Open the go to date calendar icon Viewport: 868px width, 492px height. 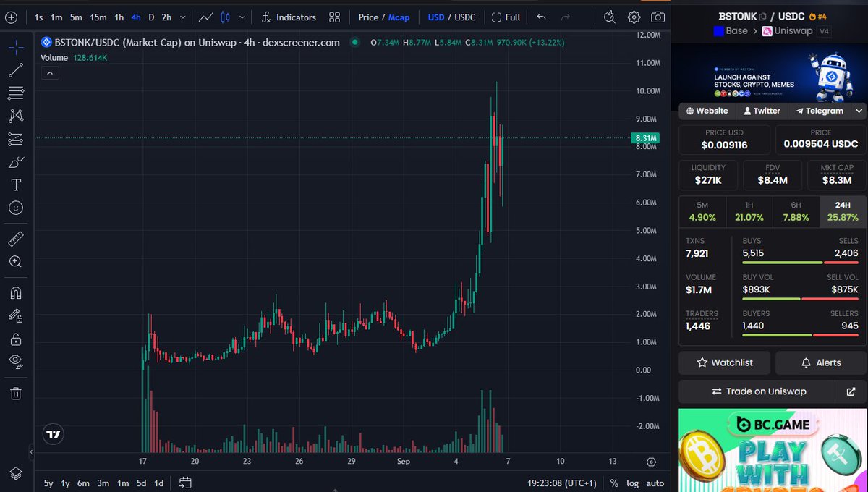tap(185, 483)
